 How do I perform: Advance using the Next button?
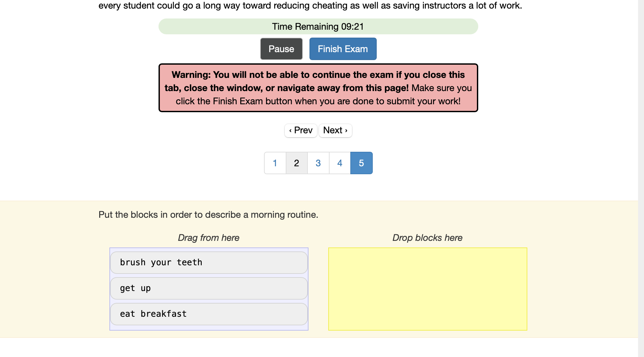[335, 130]
